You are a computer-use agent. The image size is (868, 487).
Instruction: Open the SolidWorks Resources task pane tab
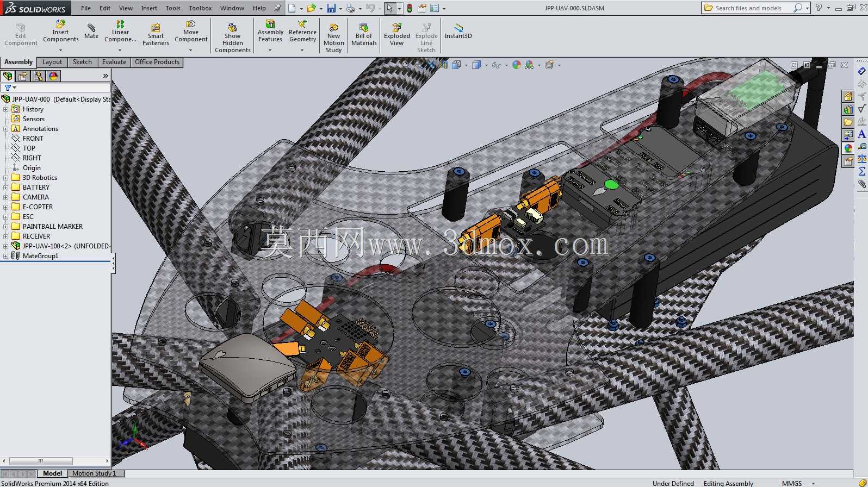point(848,96)
